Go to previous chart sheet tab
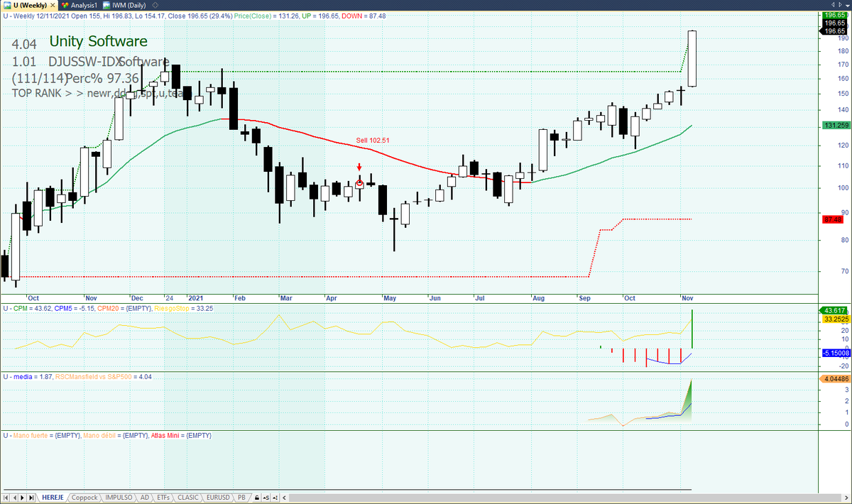Viewport: 852px width, 504px height. click(14, 497)
